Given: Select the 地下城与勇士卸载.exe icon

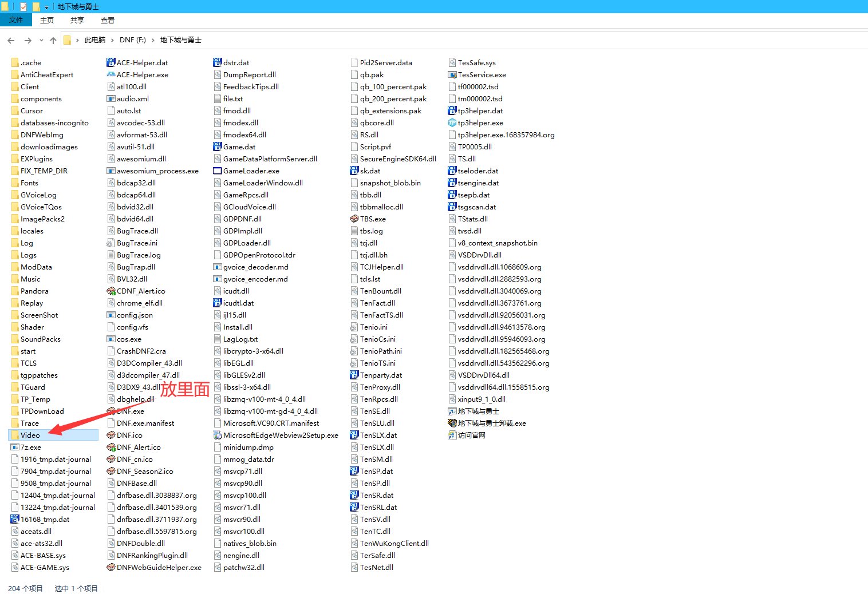Looking at the screenshot, I should (x=452, y=423).
